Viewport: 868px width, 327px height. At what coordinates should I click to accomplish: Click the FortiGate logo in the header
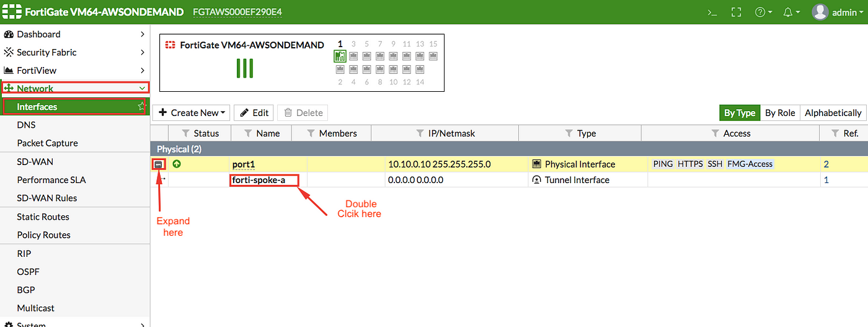click(x=11, y=12)
